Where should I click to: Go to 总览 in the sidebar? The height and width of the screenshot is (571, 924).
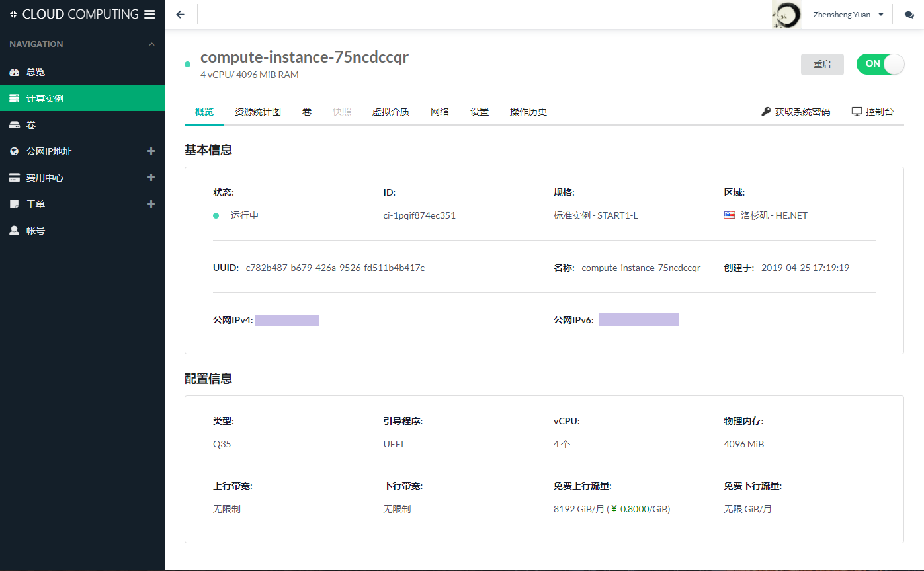coord(82,72)
